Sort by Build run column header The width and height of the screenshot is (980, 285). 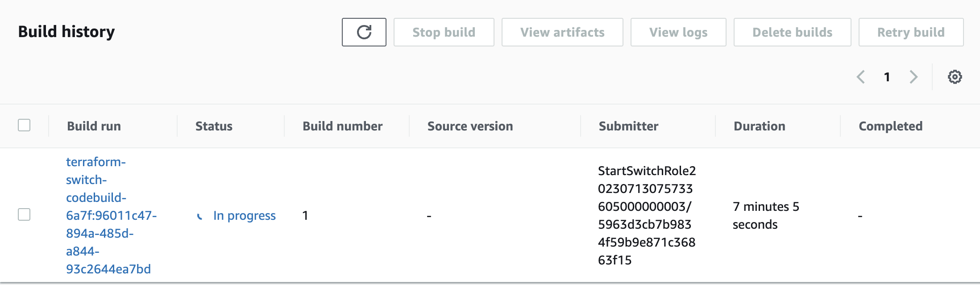pyautogui.click(x=94, y=126)
